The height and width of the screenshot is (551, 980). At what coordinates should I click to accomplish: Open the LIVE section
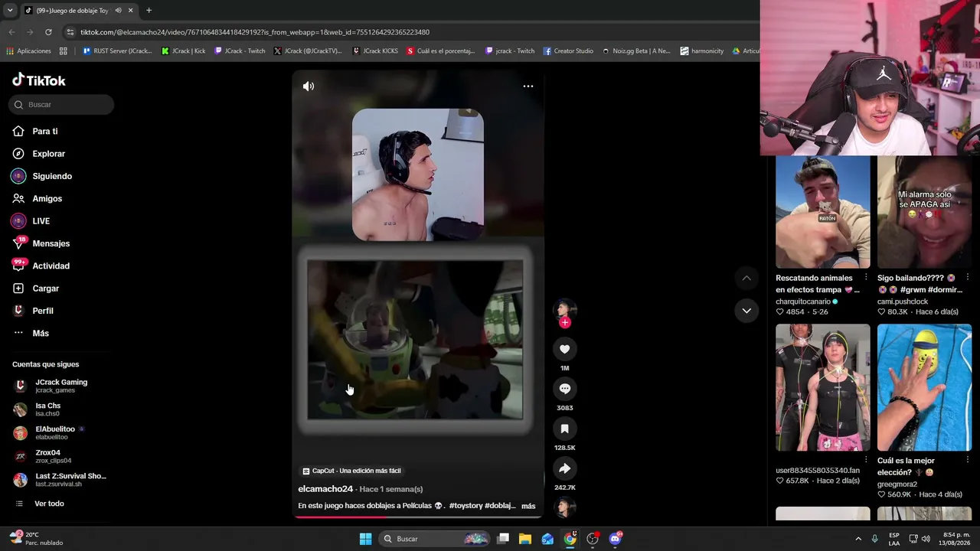click(x=41, y=221)
